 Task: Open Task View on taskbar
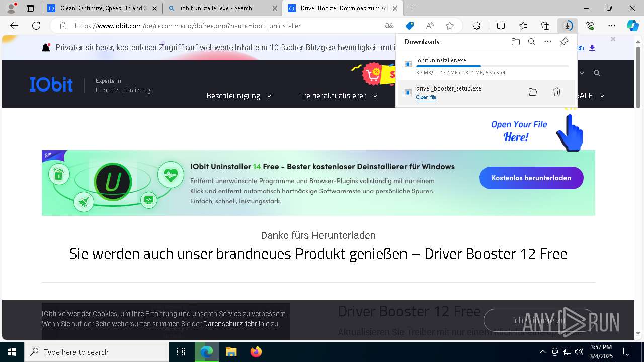[181, 352]
